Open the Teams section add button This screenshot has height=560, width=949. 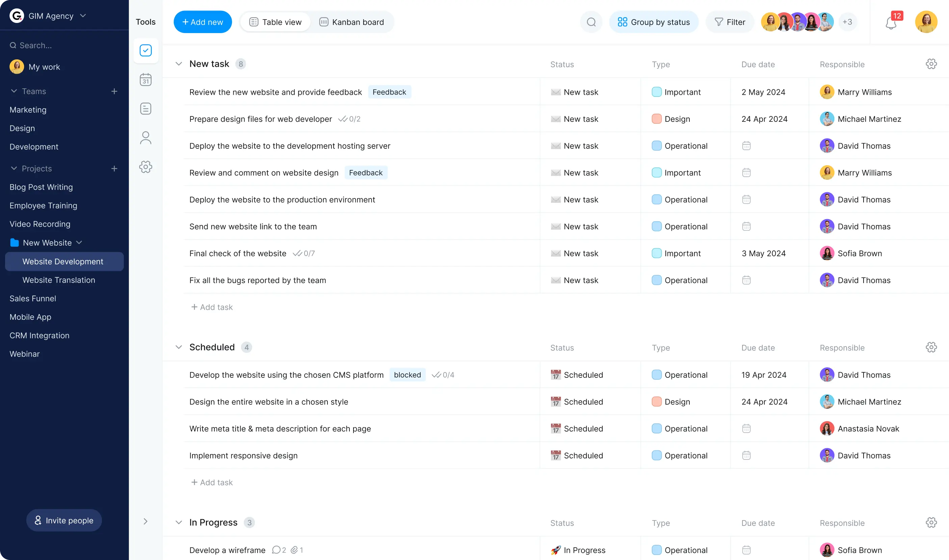pos(113,91)
